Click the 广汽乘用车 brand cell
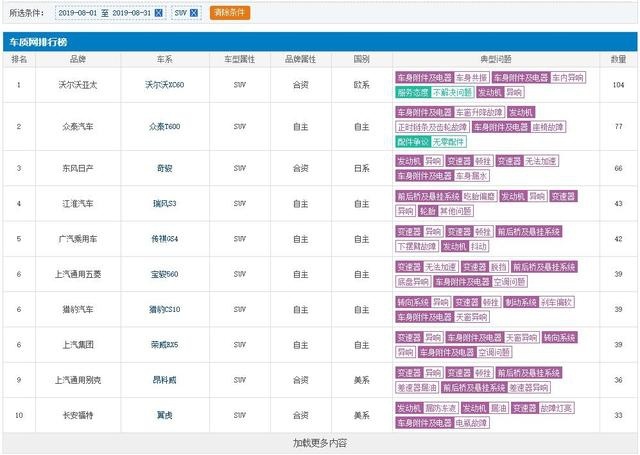 click(78, 239)
